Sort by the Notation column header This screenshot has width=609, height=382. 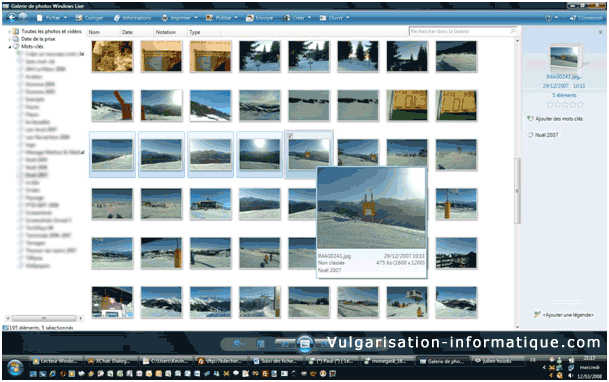pos(170,32)
